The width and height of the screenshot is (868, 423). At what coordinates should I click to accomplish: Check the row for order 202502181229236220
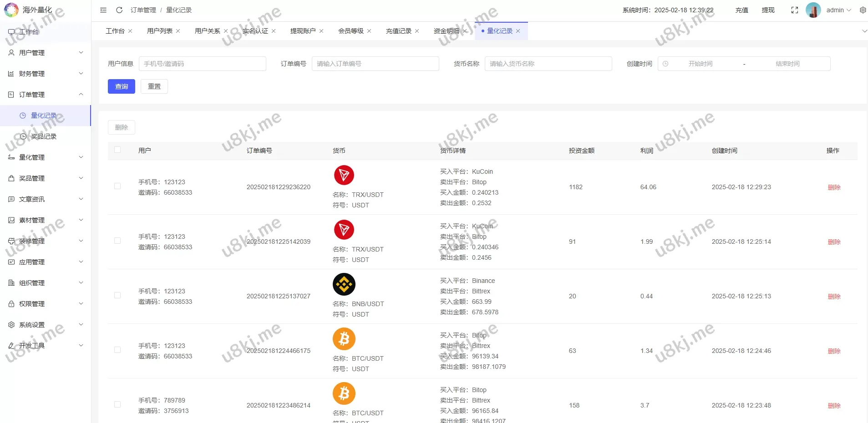[x=117, y=186]
